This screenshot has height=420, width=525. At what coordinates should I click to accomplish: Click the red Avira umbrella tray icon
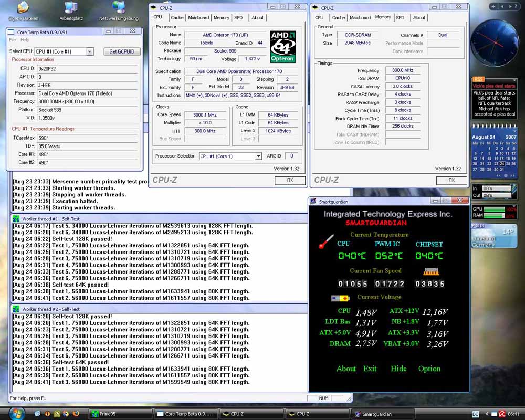coord(502,414)
